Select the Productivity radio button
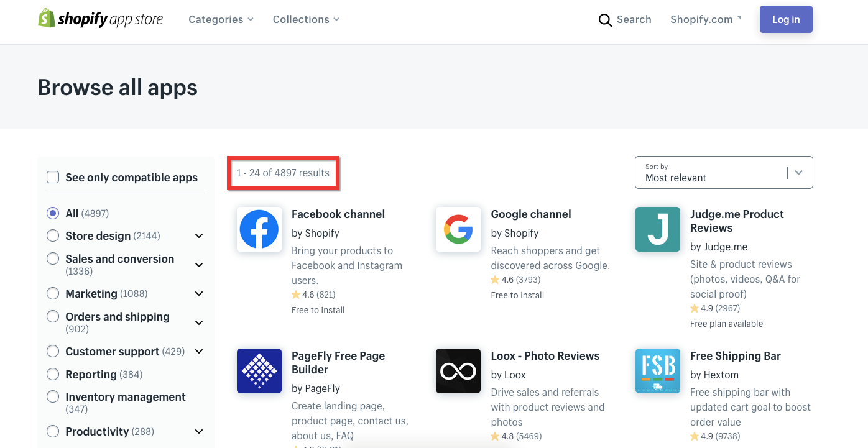Viewport: 868px width, 448px height. click(53, 431)
